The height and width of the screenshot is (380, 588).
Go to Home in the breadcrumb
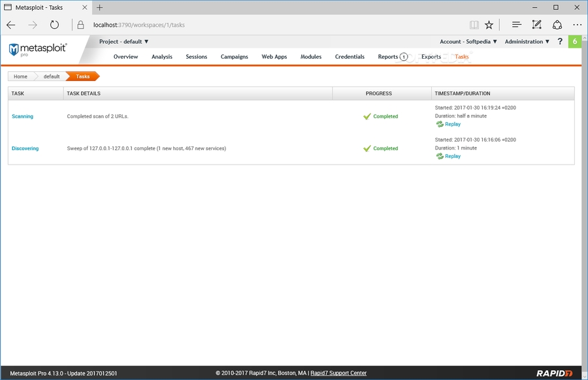click(x=20, y=76)
